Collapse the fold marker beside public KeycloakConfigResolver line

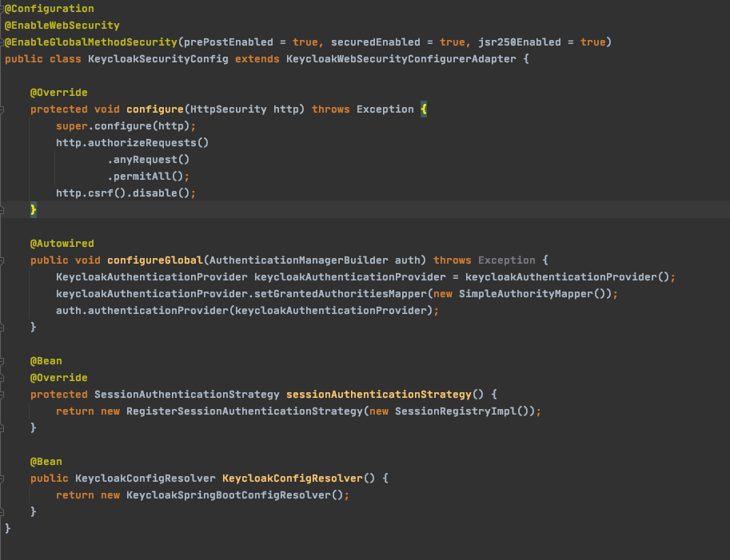(x=2, y=479)
